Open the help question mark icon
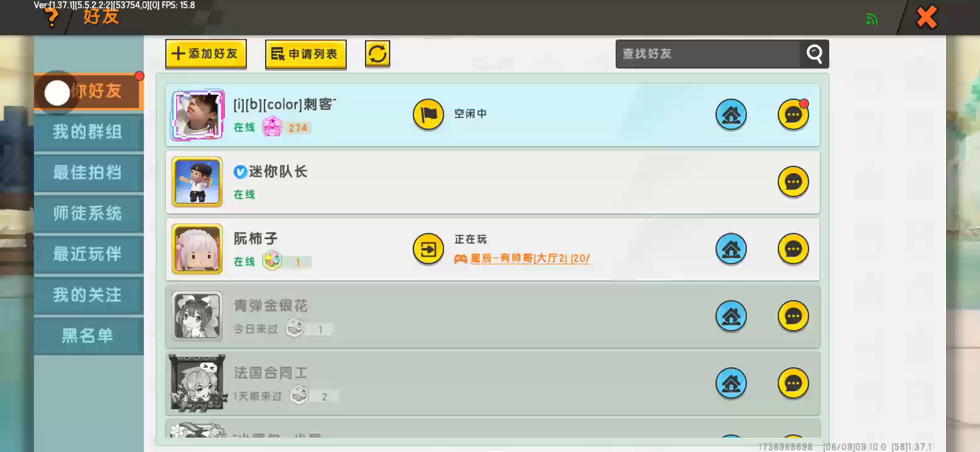980x452 pixels. 52,18
